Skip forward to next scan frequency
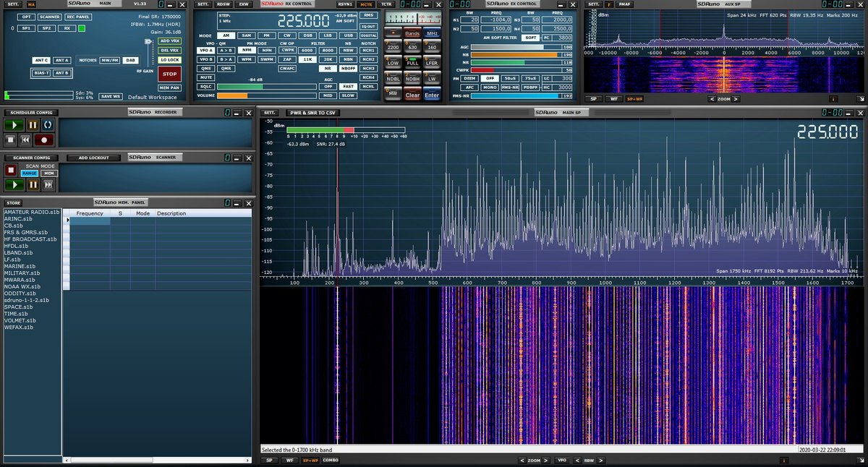Image resolution: width=868 pixels, height=467 pixels. pyautogui.click(x=48, y=185)
